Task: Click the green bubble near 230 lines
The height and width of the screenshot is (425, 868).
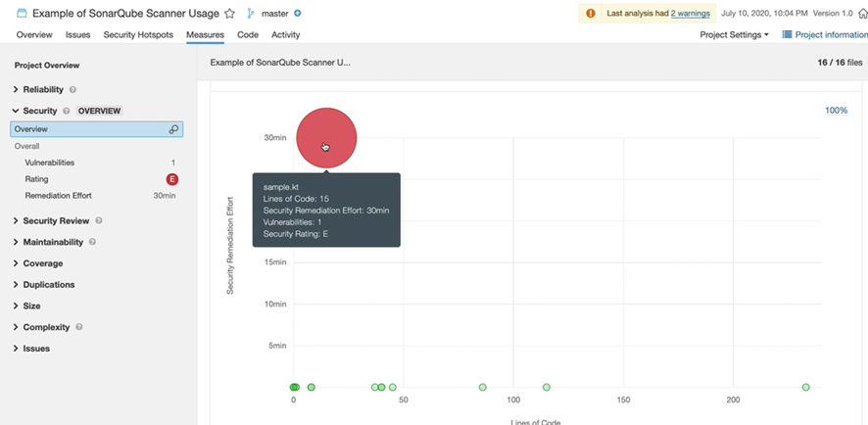Action: click(x=805, y=387)
